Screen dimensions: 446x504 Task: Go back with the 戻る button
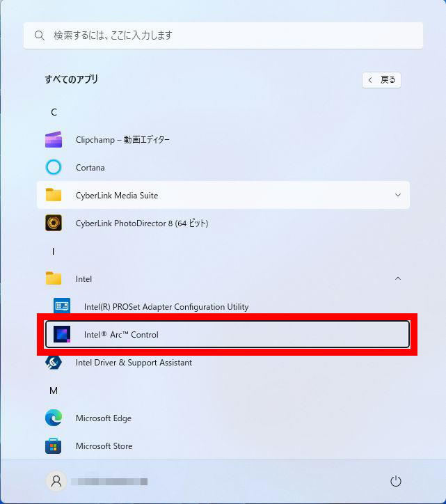tap(381, 80)
